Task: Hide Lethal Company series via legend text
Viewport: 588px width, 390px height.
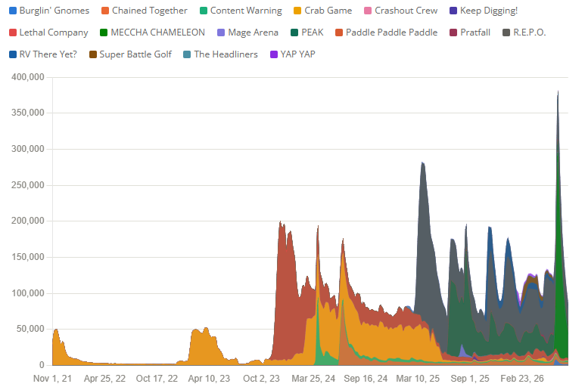Action: 54,32
